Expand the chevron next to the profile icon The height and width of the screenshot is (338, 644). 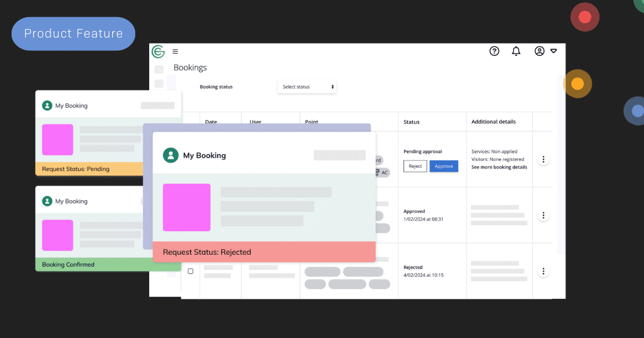pyautogui.click(x=554, y=51)
